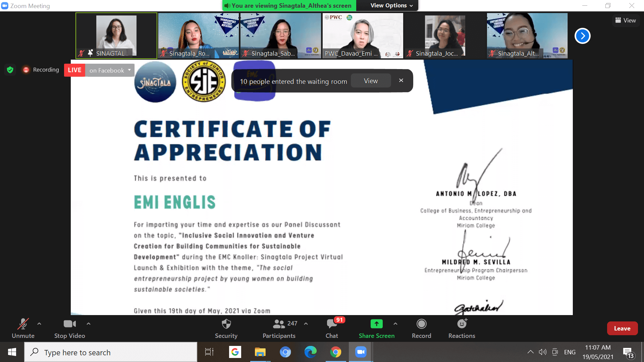Click SJE Society of Junior Entrepreneurs logo
Screen dimensions: 644x362
pos(204,81)
